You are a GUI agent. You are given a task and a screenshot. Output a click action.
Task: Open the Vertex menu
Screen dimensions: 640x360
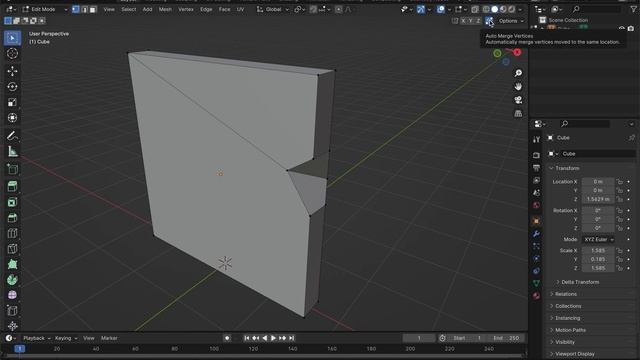pos(186,9)
